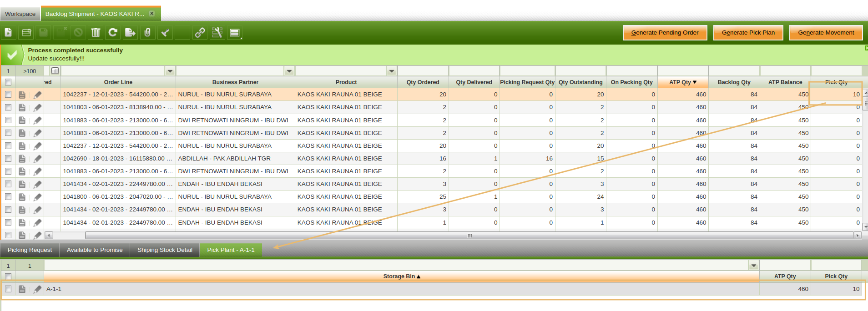Click Generate Pick Plan button

(748, 33)
